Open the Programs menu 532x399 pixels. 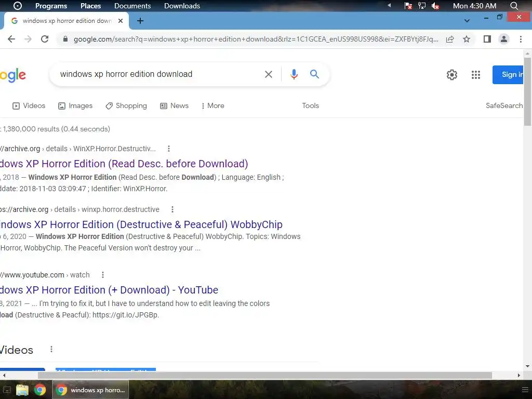pos(51,6)
